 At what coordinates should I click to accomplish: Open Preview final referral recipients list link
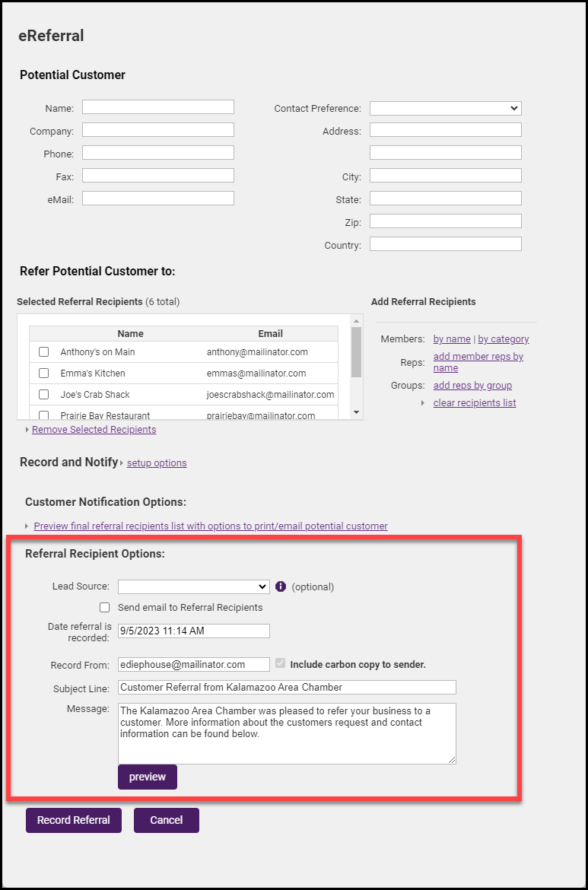[211, 526]
